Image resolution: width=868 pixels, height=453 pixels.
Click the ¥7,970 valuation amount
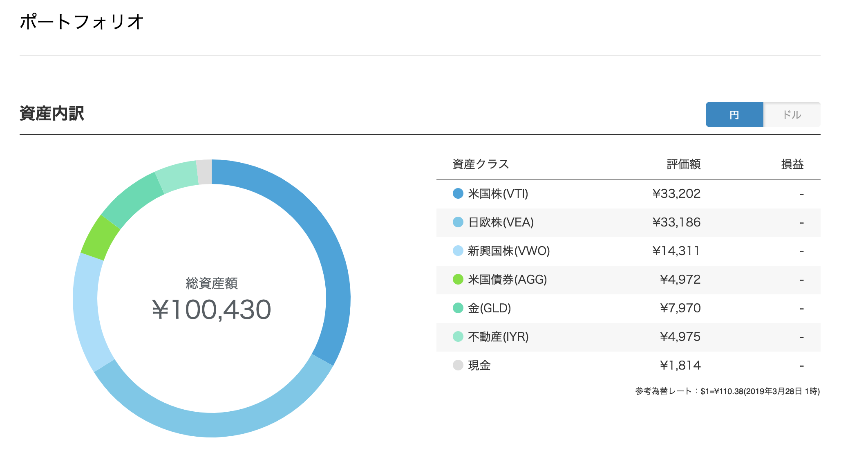(680, 308)
